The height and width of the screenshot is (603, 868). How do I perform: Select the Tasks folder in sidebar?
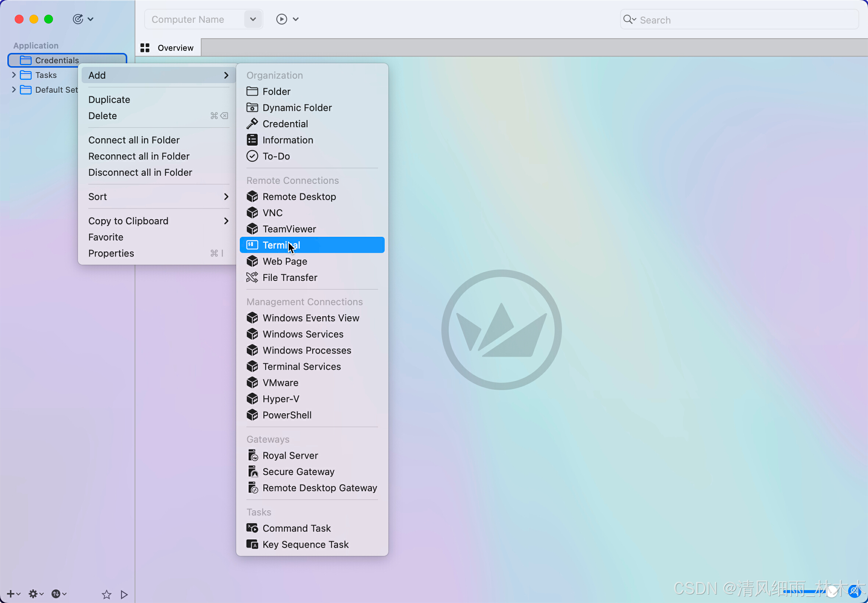click(45, 75)
